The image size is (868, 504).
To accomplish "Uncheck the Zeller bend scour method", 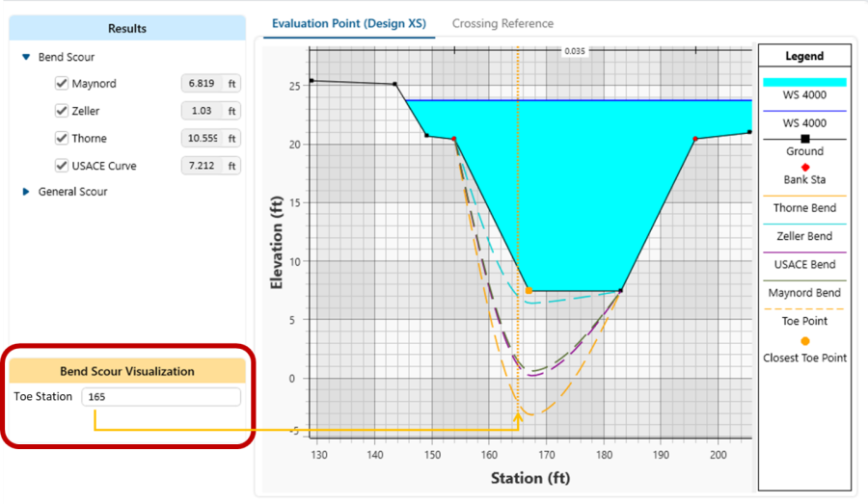I will click(62, 112).
